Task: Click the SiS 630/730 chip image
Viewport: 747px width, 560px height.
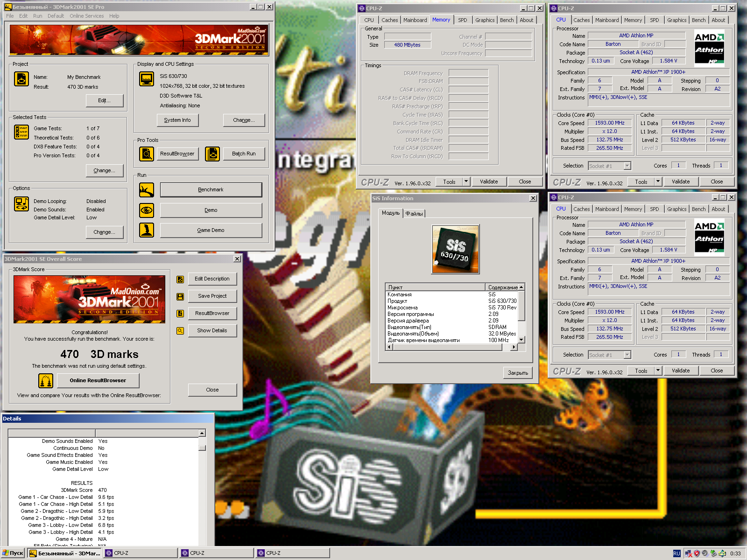Action: tap(456, 249)
